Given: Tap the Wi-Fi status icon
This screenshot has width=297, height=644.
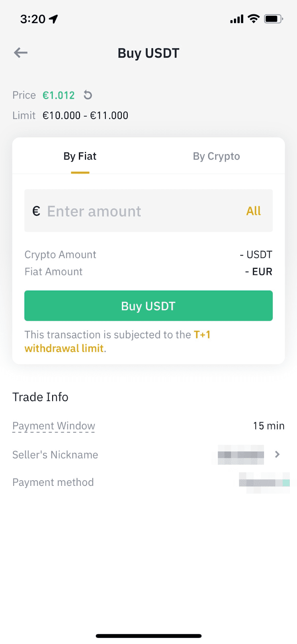Looking at the screenshot, I should (x=254, y=19).
